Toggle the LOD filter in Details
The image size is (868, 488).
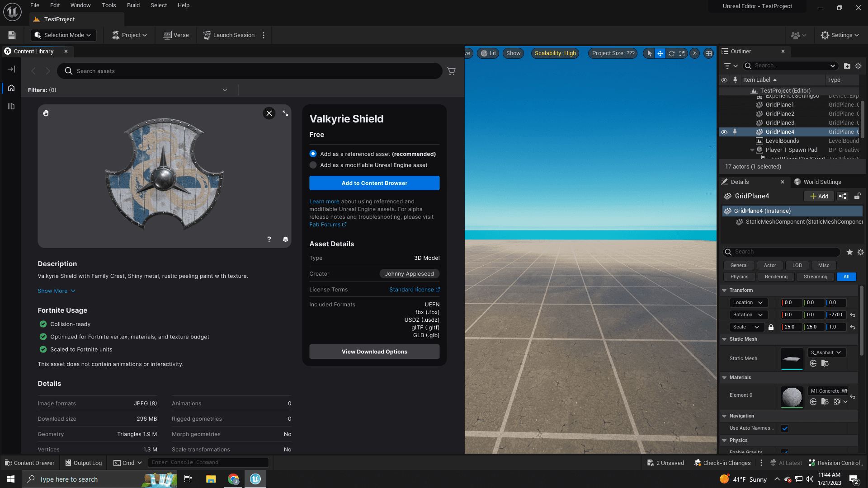click(797, 266)
